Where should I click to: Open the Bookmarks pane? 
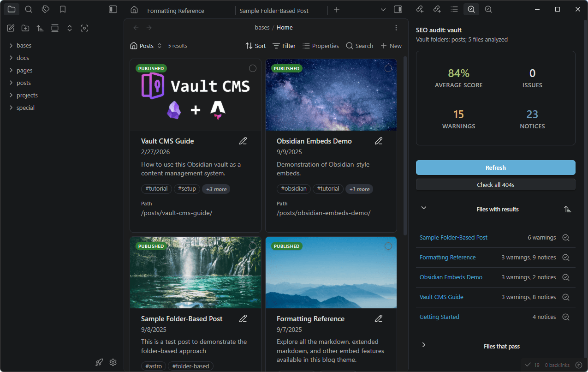62,9
